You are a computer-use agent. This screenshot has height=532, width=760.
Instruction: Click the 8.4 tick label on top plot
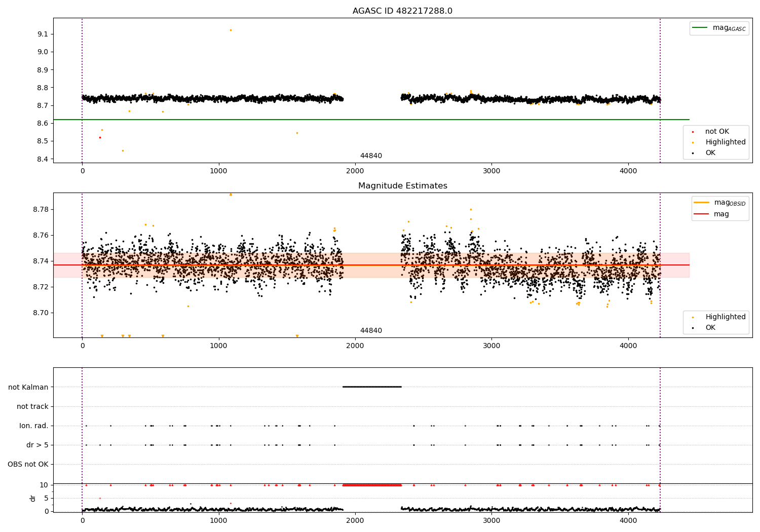click(x=44, y=159)
